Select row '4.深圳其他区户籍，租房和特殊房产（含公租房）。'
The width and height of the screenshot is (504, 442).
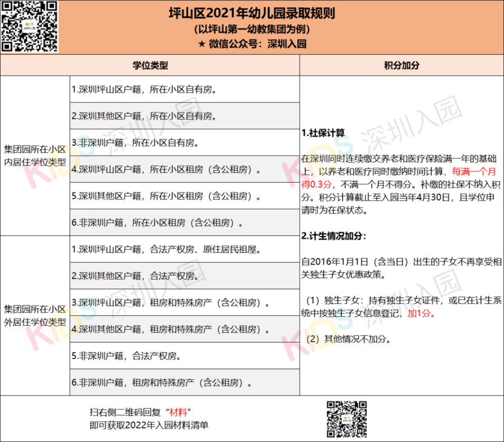[x=185, y=329]
